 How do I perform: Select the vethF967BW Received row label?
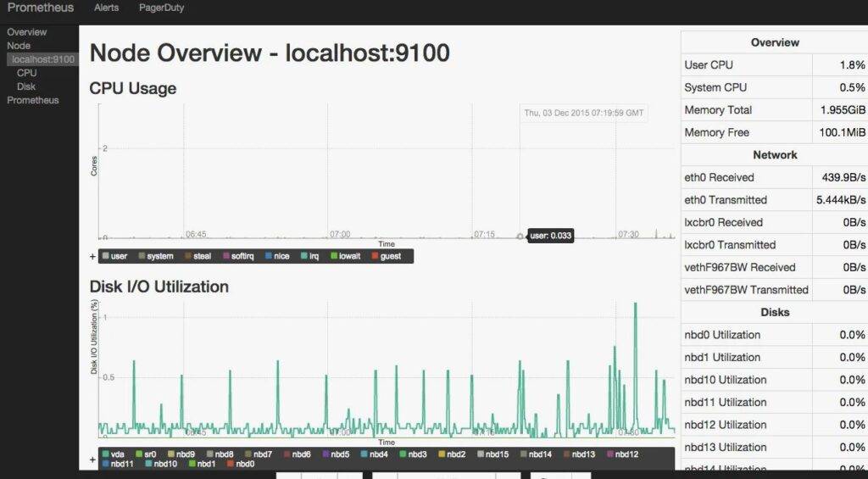tap(739, 267)
